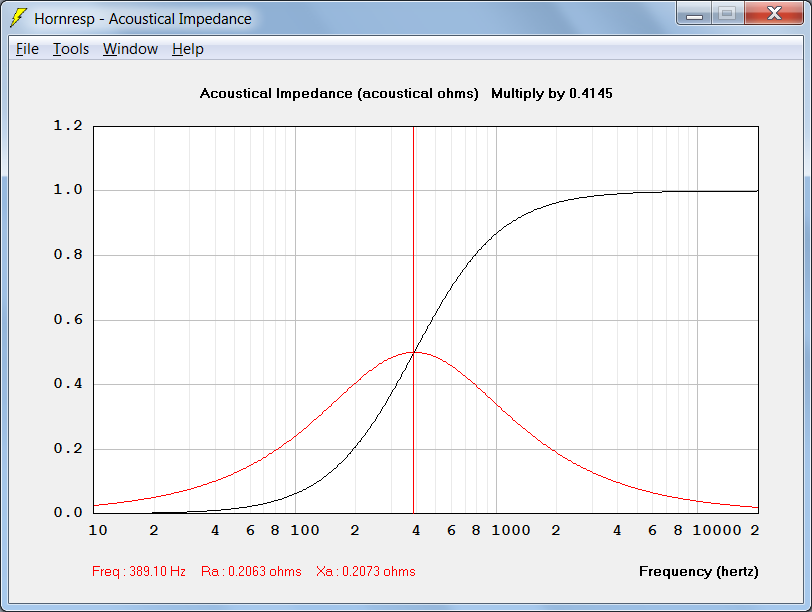Click the 0.8 label on vertical axis

tap(68, 254)
